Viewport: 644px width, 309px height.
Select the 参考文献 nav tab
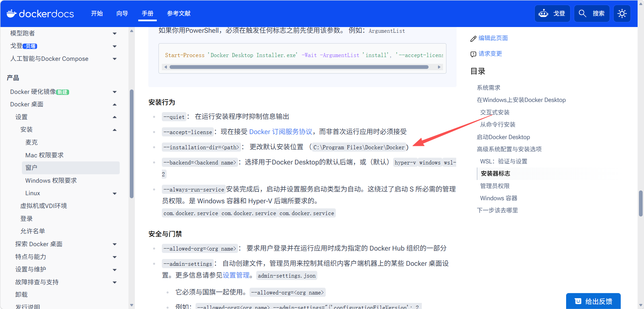coord(179,14)
